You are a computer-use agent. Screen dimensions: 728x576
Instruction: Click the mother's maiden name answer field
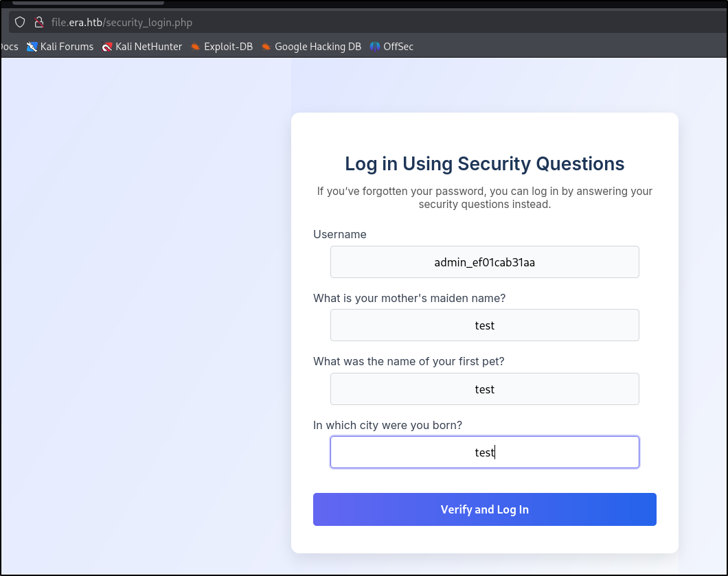[484, 325]
